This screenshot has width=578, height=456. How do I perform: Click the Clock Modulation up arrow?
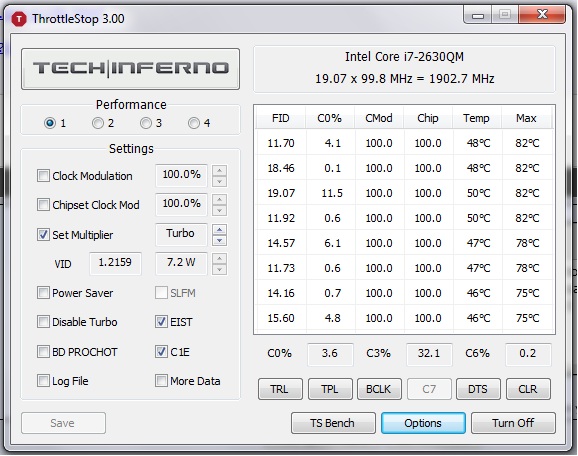219,170
